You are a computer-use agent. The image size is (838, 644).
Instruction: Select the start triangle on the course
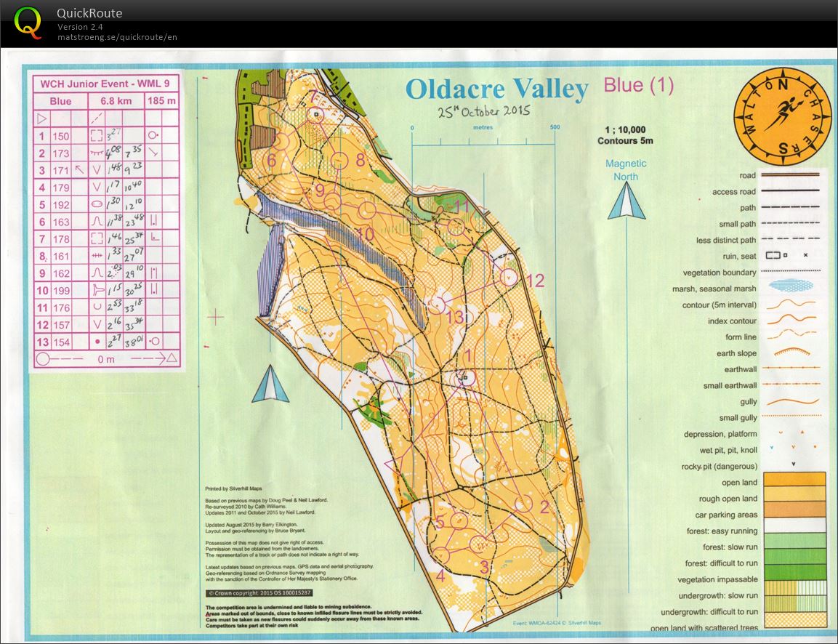(394, 464)
